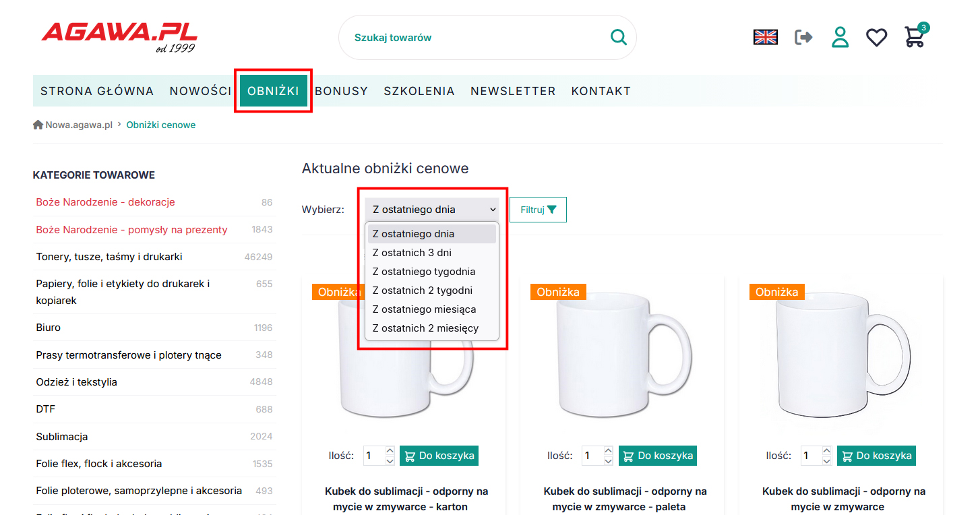Click the login arrow icon
This screenshot has height=515, width=980.
803,37
